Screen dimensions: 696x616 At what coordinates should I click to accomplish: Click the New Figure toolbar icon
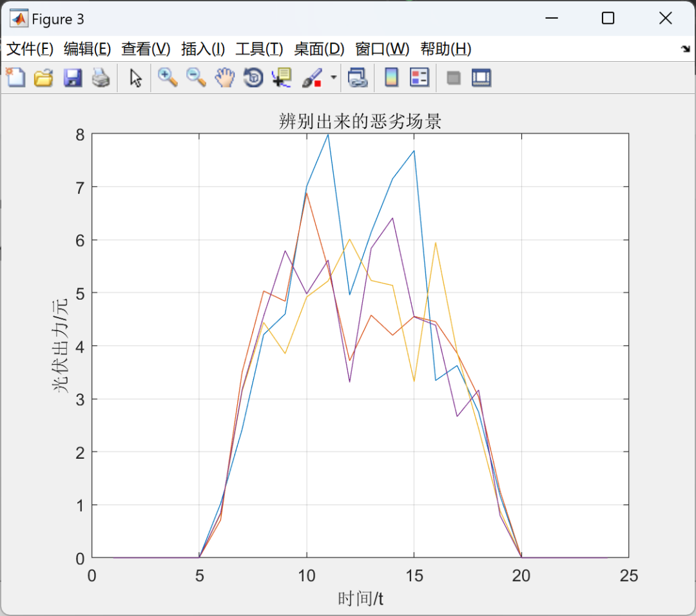coord(15,78)
